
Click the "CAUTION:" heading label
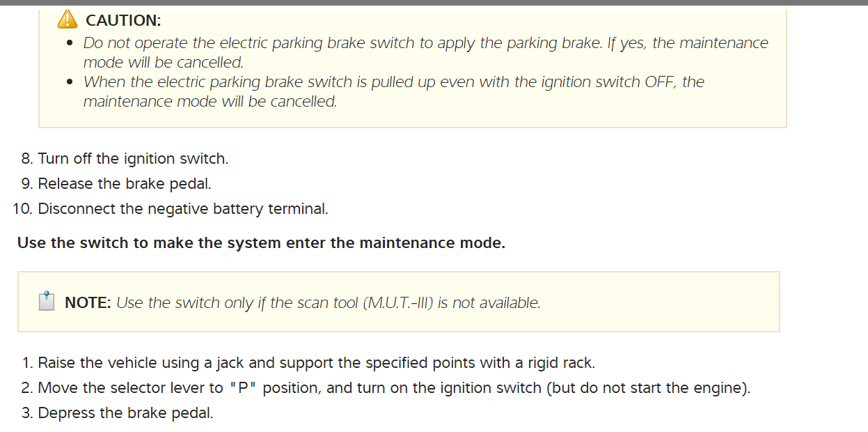[x=123, y=20]
